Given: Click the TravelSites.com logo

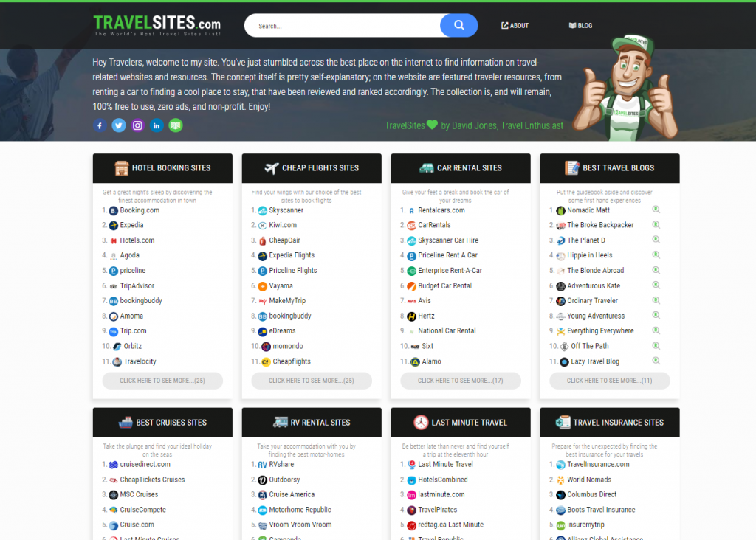Looking at the screenshot, I should tap(157, 25).
